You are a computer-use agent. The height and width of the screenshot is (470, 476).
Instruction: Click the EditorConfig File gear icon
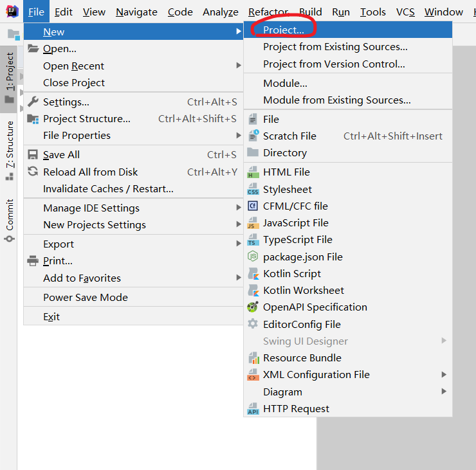pos(253,324)
